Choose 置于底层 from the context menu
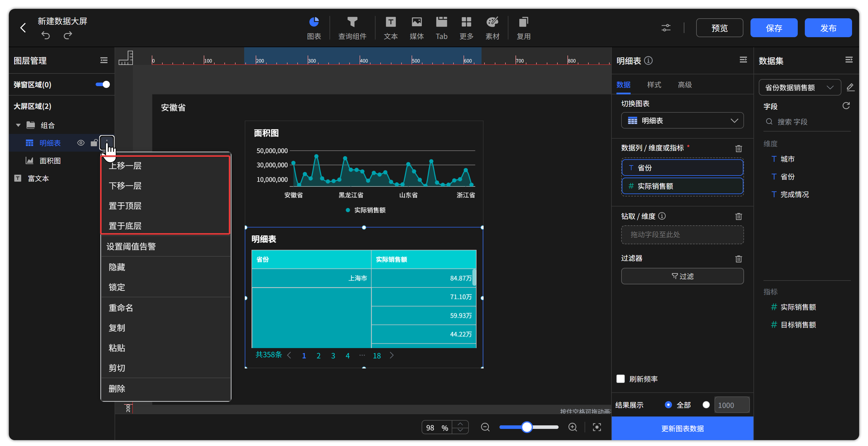 pyautogui.click(x=125, y=226)
